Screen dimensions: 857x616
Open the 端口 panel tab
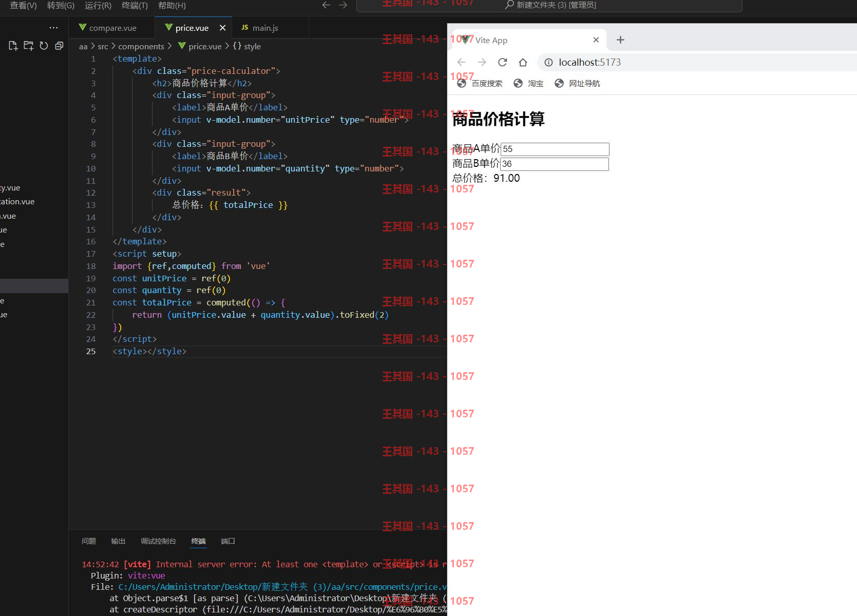(x=228, y=541)
